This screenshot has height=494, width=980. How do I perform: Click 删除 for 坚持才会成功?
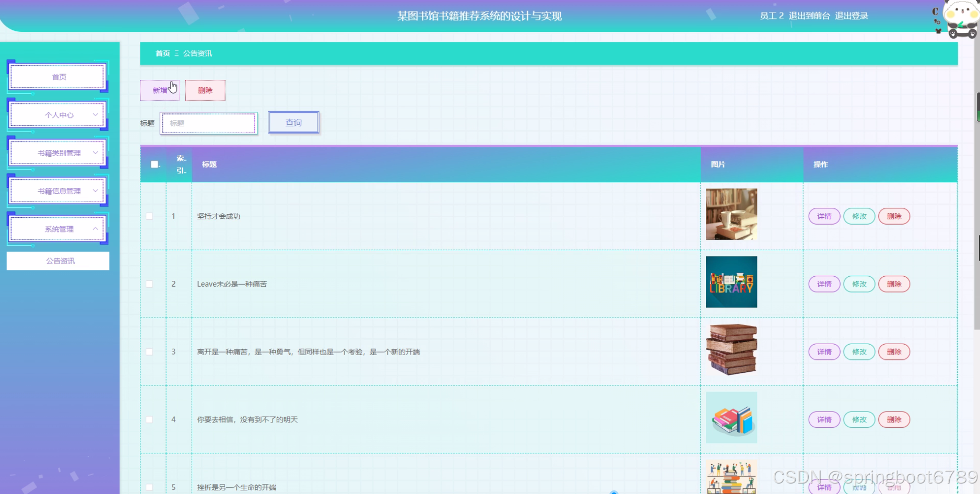click(894, 216)
